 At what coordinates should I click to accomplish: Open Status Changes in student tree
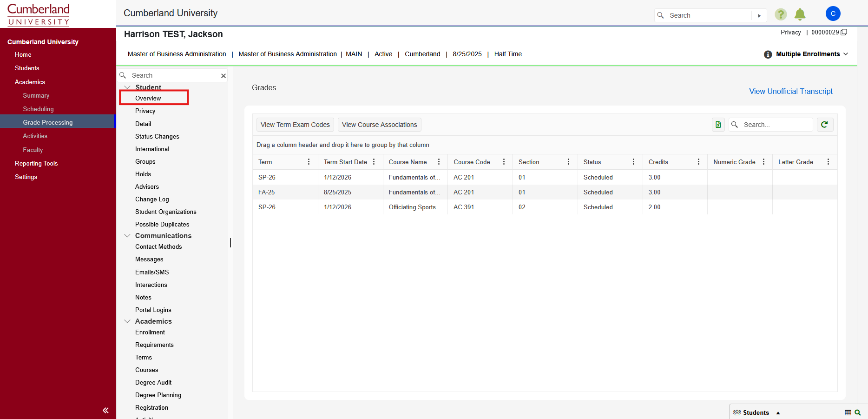[157, 136]
